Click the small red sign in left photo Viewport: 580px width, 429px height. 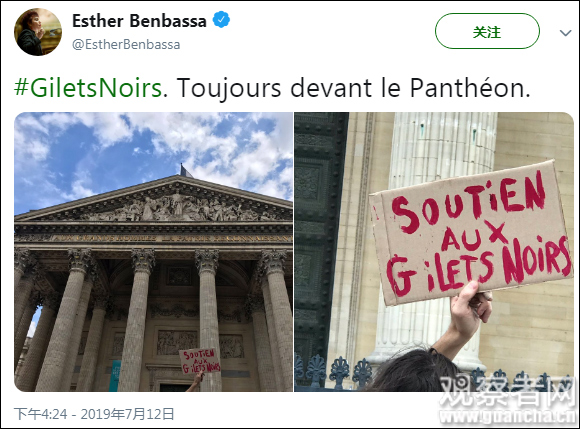point(200,361)
